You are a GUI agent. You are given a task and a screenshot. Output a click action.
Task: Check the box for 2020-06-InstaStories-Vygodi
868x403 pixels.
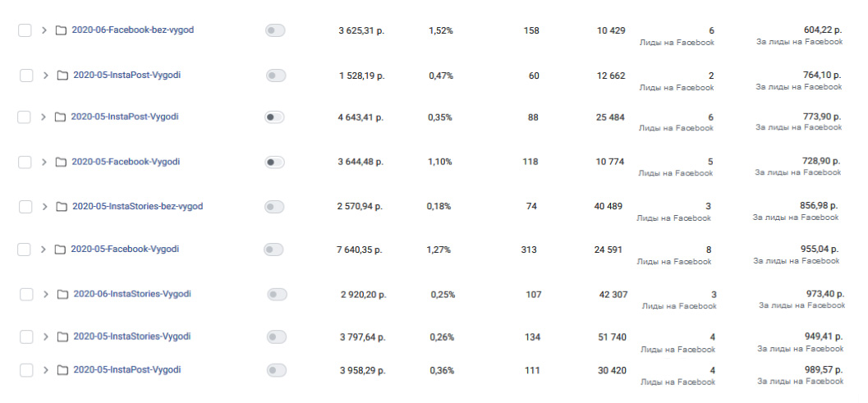pyautogui.click(x=26, y=294)
